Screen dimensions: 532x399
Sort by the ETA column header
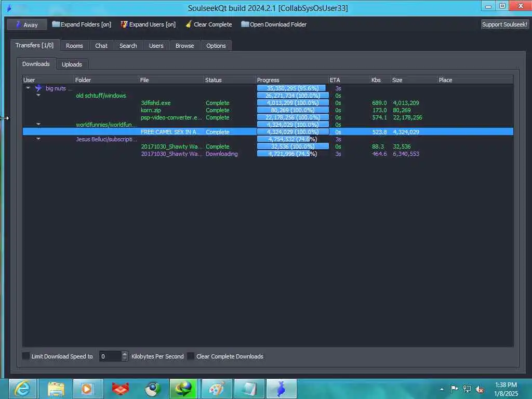point(349,80)
